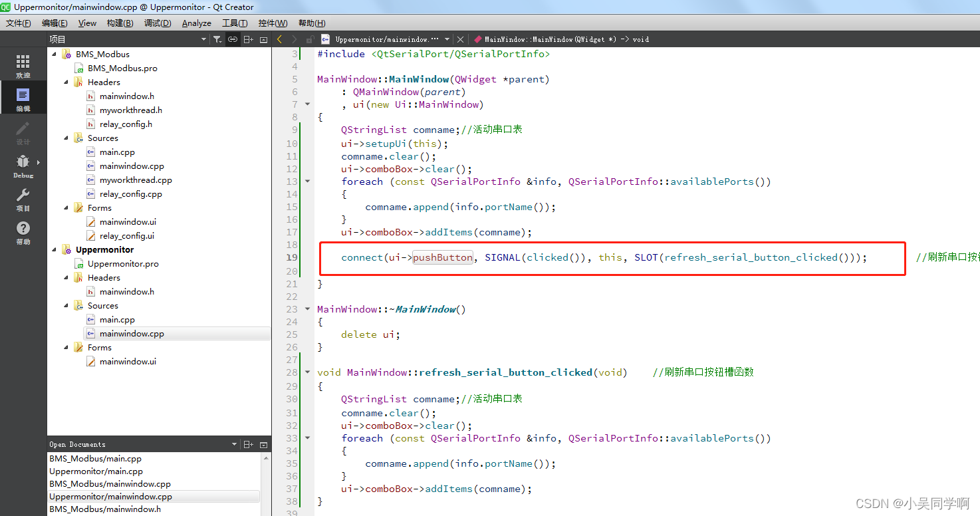Go forward in editor navigation history
The width and height of the screenshot is (980, 516).
[x=295, y=39]
